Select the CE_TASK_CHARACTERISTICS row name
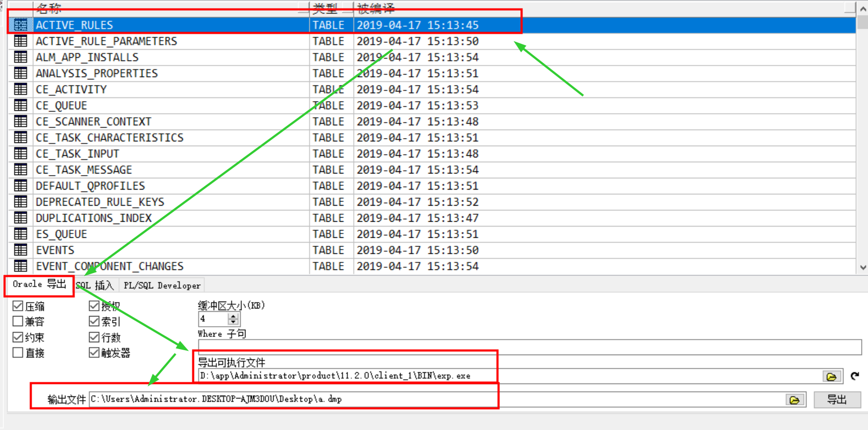This screenshot has height=430, width=868. coord(109,138)
